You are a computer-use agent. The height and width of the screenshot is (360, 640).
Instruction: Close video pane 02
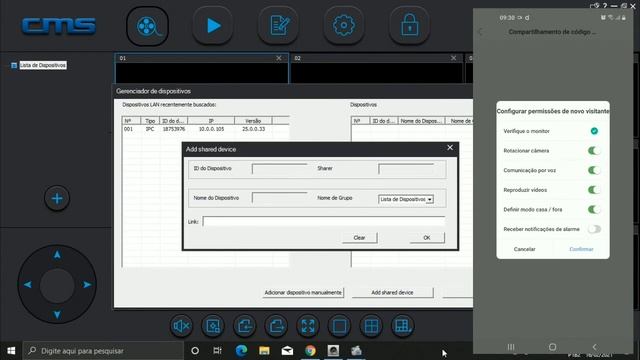pos(453,58)
